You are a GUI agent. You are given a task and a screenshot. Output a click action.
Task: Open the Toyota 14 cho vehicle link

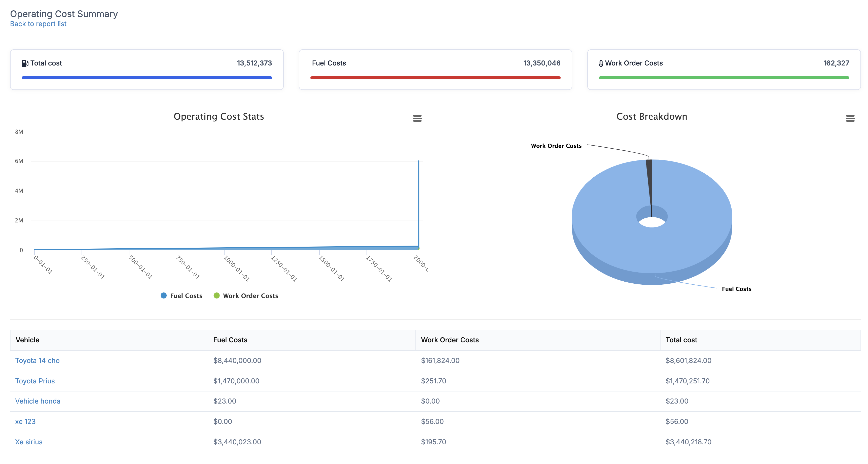(38, 360)
